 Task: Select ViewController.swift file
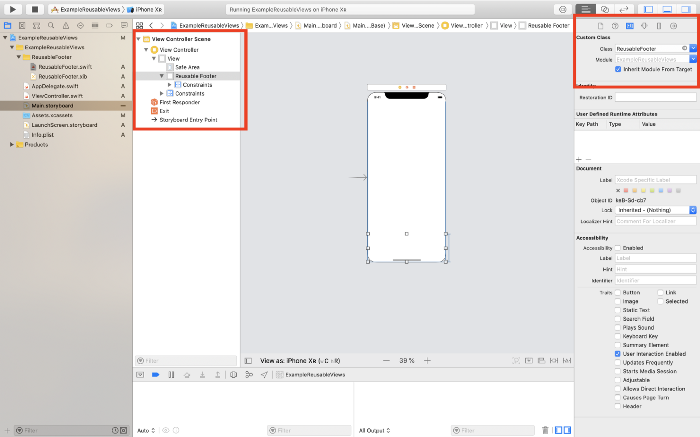point(57,96)
